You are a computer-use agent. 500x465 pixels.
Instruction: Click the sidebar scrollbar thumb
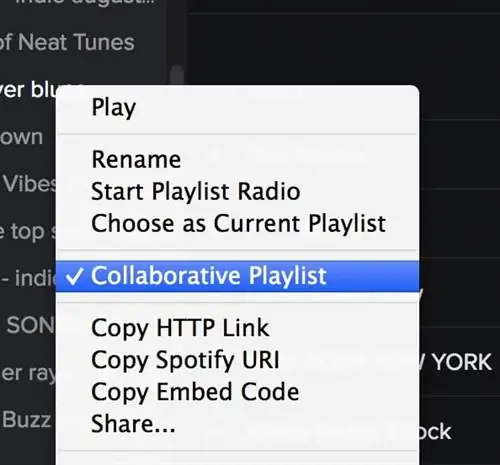tap(177, 75)
